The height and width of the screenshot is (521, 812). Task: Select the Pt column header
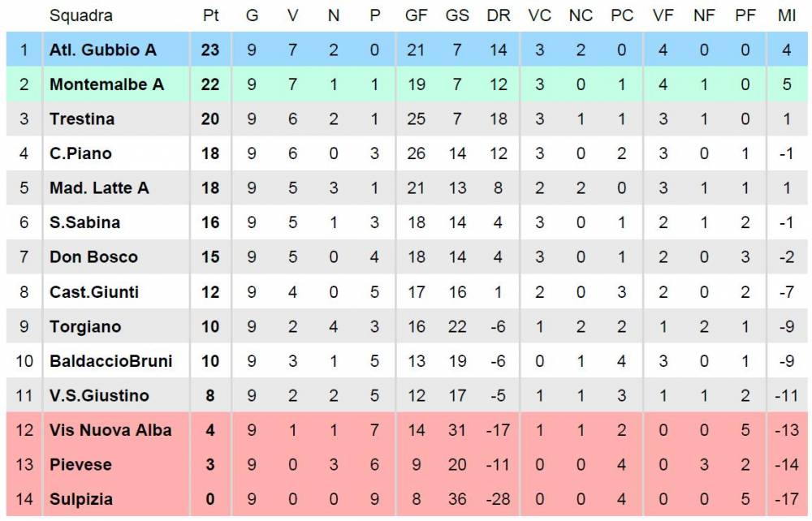point(210,15)
